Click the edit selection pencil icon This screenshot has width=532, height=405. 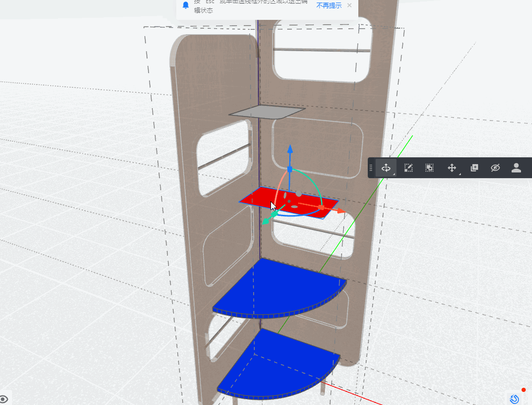(409, 168)
